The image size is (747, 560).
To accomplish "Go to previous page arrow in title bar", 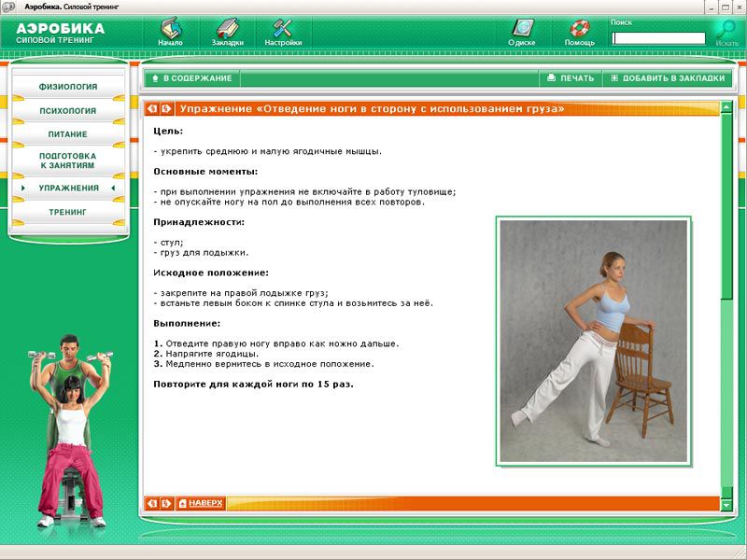I will (153, 109).
